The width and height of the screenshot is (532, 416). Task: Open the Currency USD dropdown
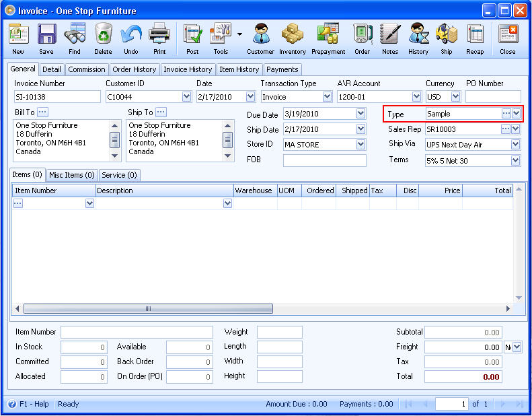click(455, 97)
